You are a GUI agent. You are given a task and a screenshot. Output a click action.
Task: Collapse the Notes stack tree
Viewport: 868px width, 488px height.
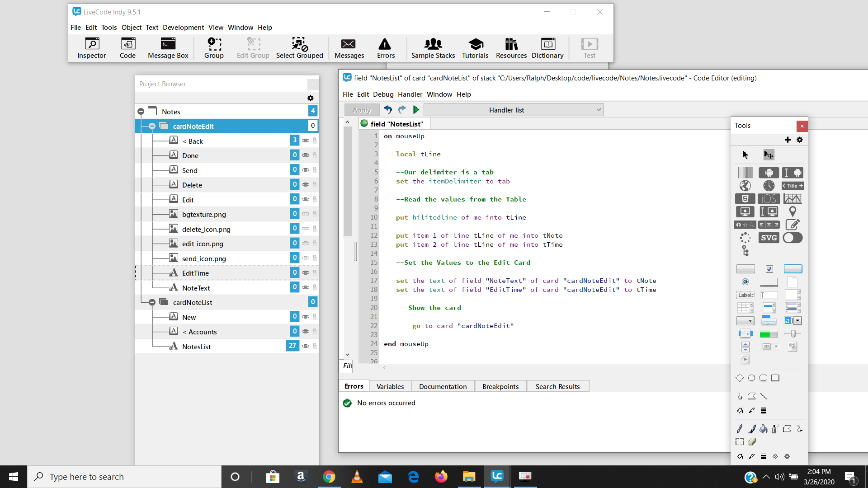pyautogui.click(x=141, y=111)
